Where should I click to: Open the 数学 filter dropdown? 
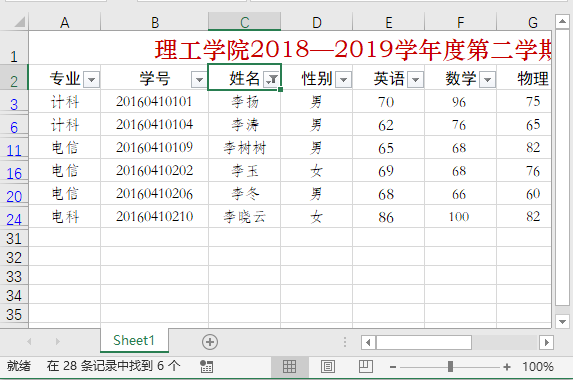(x=487, y=79)
